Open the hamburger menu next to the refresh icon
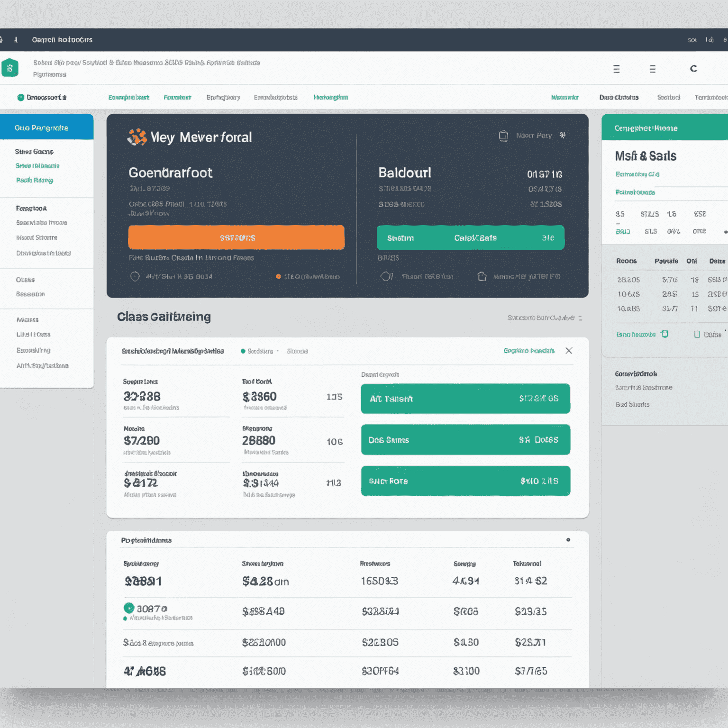This screenshot has width=728, height=728. [653, 69]
